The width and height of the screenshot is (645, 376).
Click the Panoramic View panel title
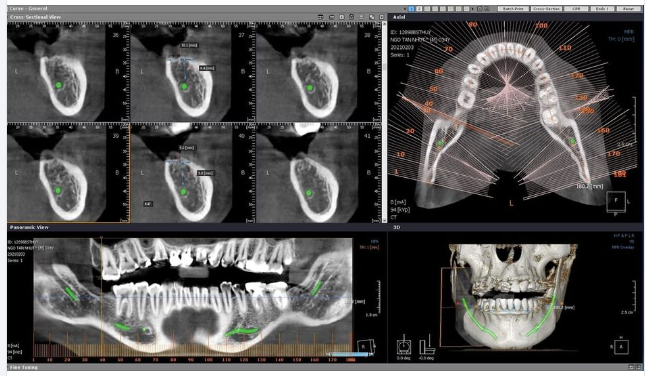(29, 227)
